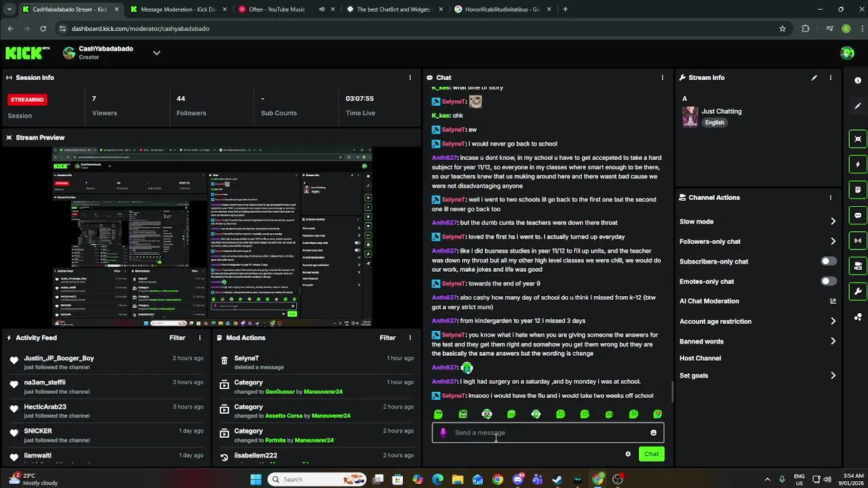Toggle the camera panel sidebar icon
Screen dimensions: 868x488
coord(858,266)
